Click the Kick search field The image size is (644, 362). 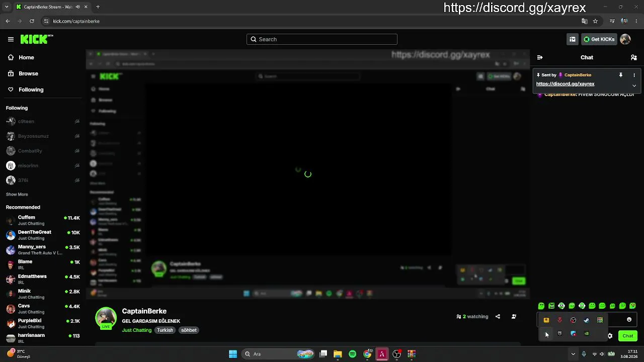click(322, 39)
